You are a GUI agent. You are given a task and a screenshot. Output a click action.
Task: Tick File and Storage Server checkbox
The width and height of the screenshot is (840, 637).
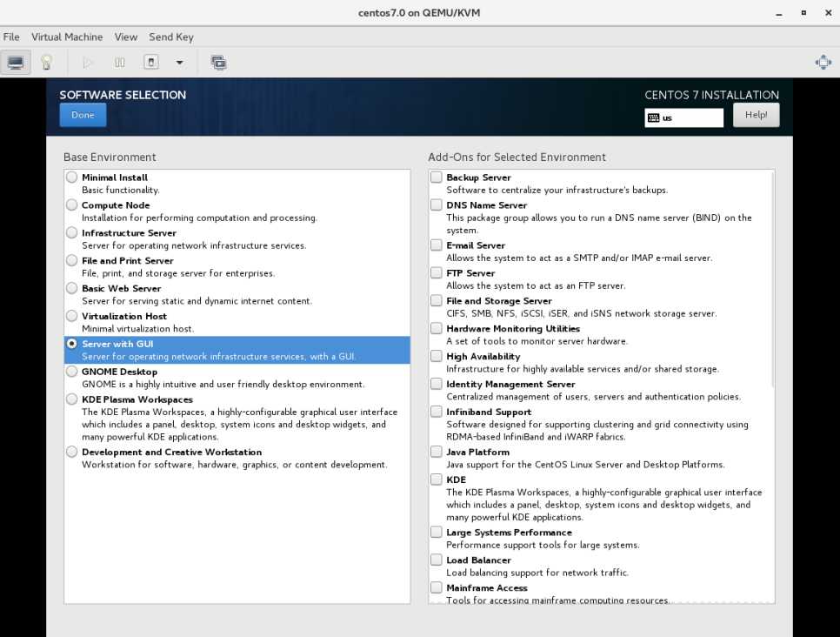[437, 300]
